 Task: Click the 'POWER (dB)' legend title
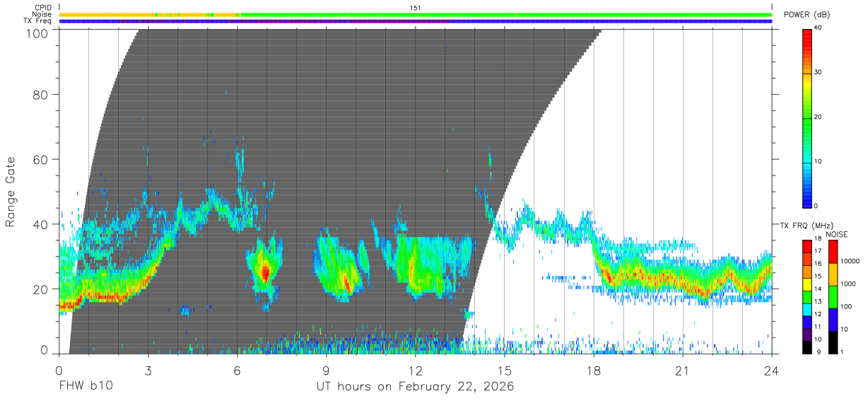click(x=806, y=15)
